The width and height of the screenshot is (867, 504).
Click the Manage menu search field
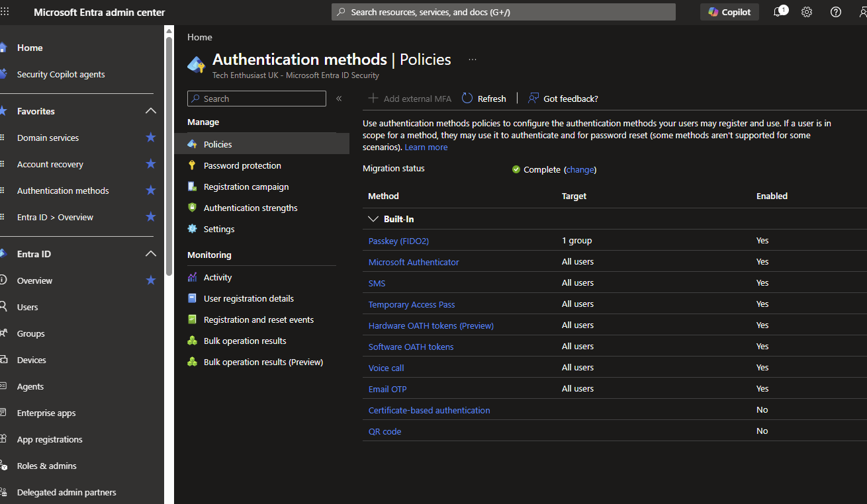point(257,99)
